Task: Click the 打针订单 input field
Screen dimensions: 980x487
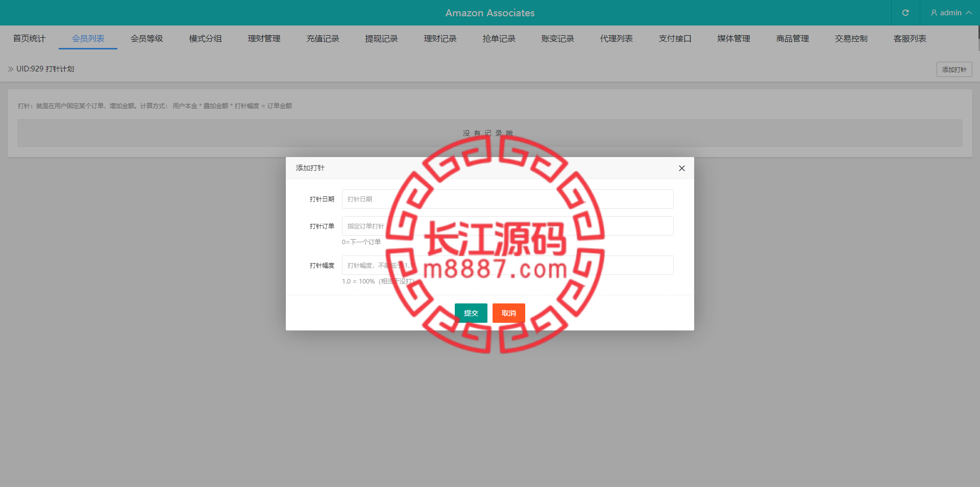Action: pos(508,226)
